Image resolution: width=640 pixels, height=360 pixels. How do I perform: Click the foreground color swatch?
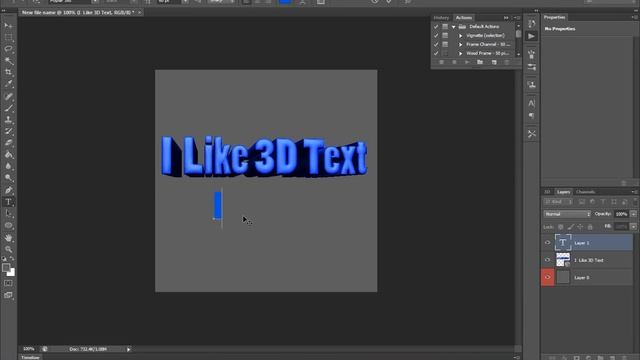(6, 268)
